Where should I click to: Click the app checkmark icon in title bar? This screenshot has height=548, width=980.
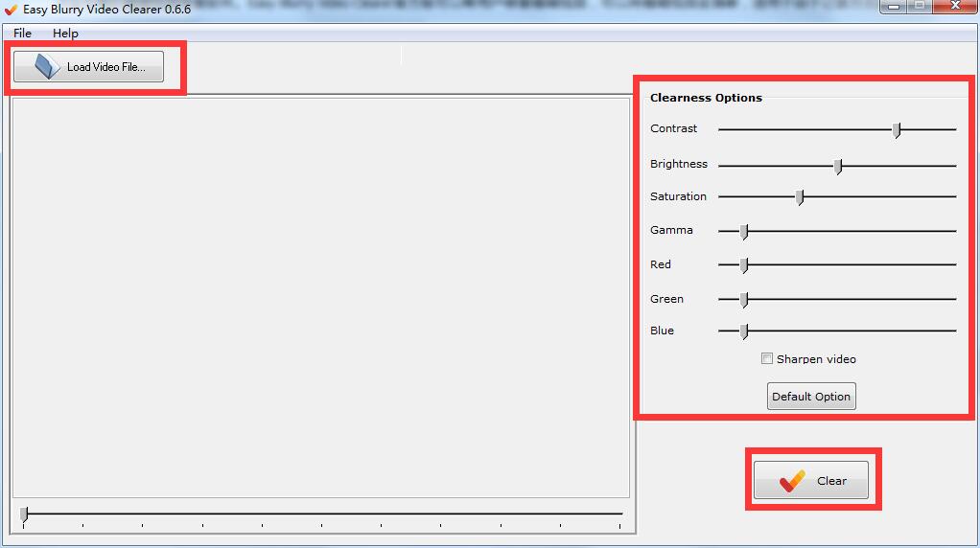(11, 10)
